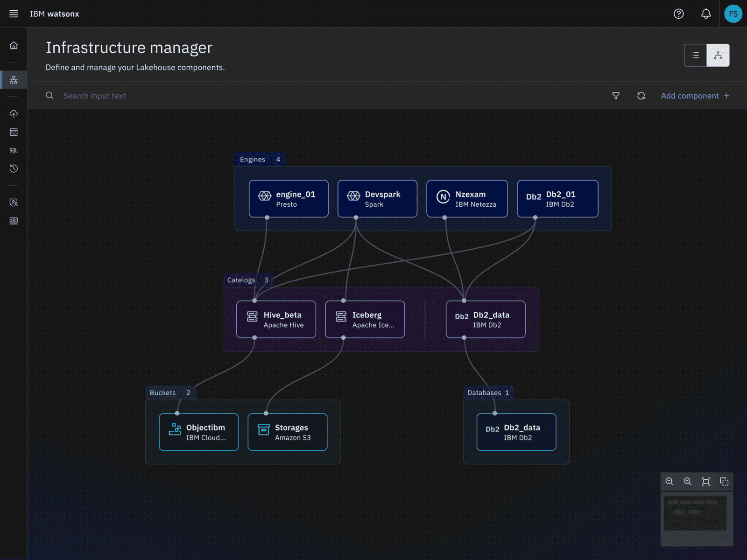
Task: Zoom in on the canvas
Action: click(687, 482)
